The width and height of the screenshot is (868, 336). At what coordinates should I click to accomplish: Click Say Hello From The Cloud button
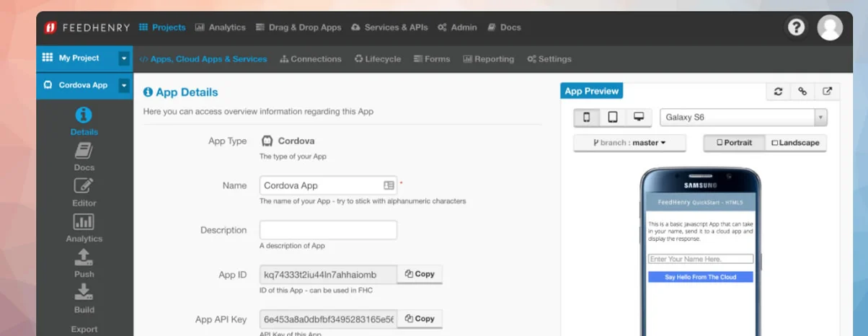[701, 277]
